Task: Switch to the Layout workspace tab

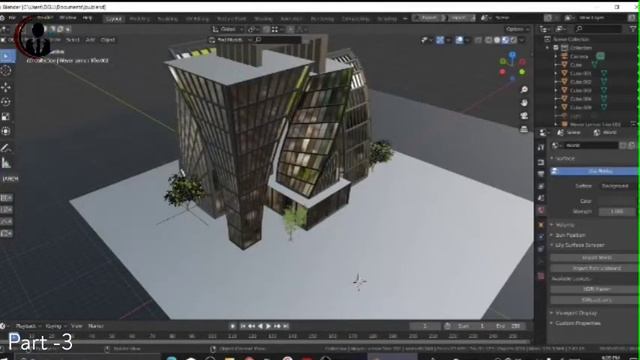Action: click(x=113, y=18)
